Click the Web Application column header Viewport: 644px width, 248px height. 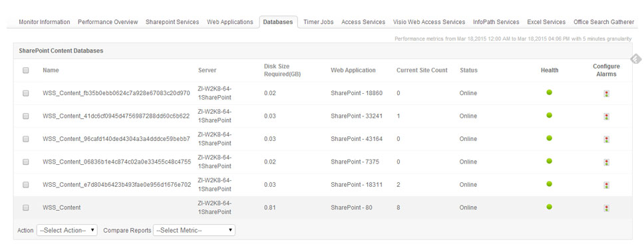tap(353, 70)
